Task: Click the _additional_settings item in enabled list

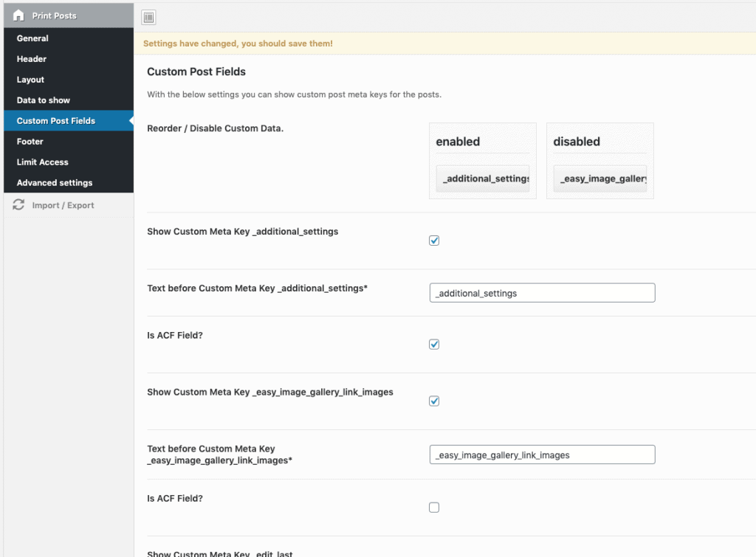Action: (483, 179)
